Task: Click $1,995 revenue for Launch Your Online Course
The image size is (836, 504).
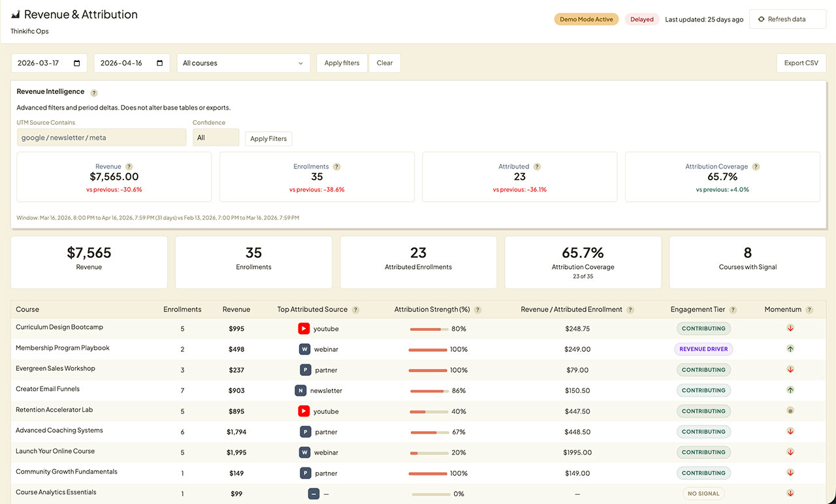Action: point(236,452)
